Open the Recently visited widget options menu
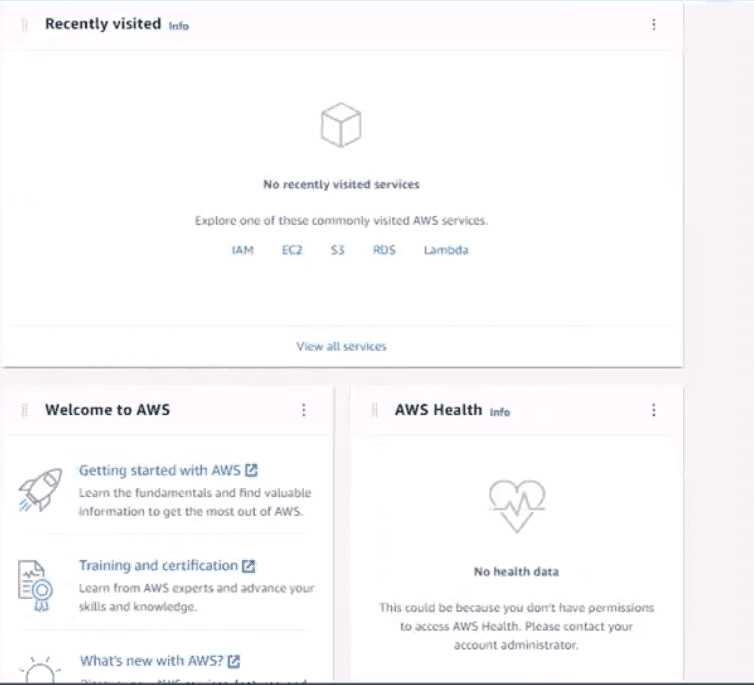 click(x=654, y=24)
